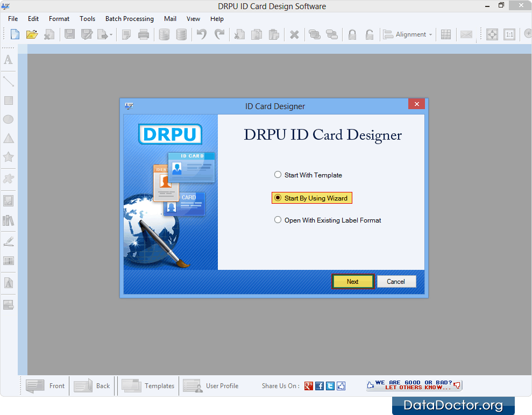Click the paste clipboard icon
Image resolution: width=532 pixels, height=415 pixels.
click(273, 34)
